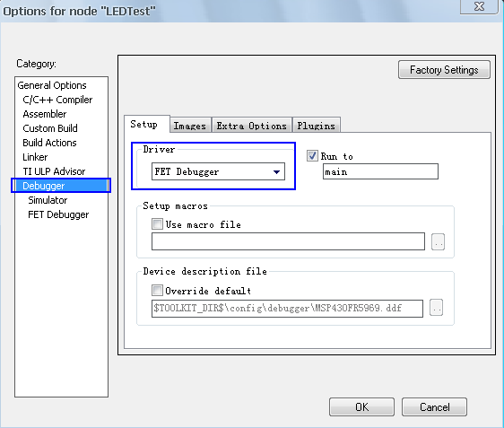Open Simulator sub-category
Viewport: 504px width, 428px height.
48,200
